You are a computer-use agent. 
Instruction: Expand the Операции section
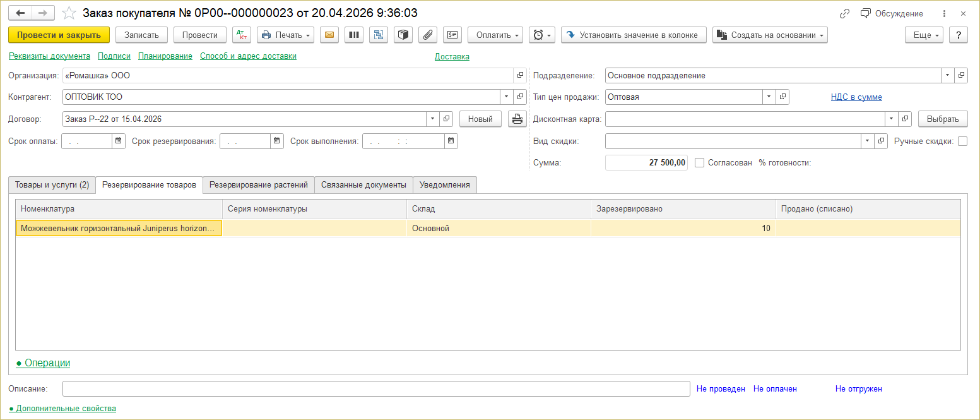[43, 363]
